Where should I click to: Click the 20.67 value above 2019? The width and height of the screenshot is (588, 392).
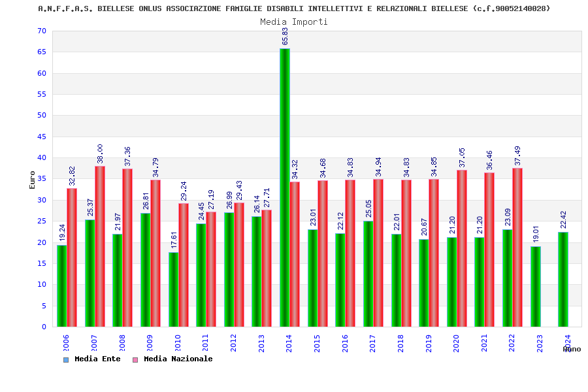click(424, 227)
